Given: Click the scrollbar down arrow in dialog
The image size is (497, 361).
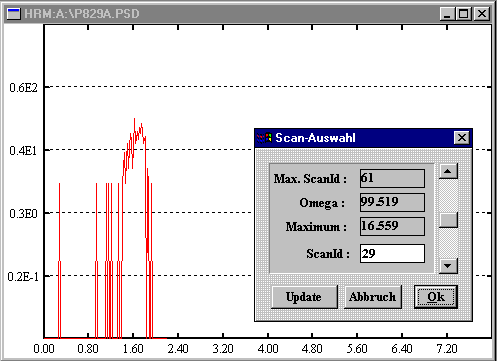Looking at the screenshot, I should [448, 266].
